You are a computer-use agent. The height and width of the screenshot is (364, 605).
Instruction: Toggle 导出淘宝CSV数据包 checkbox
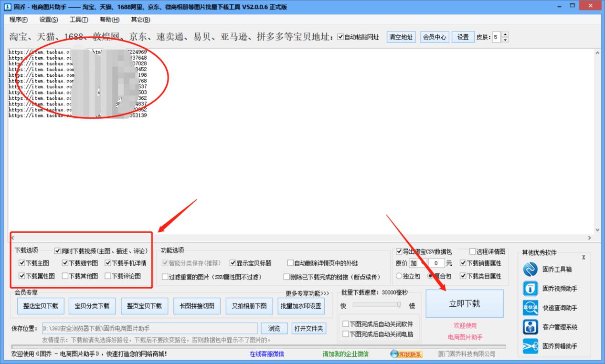point(399,251)
